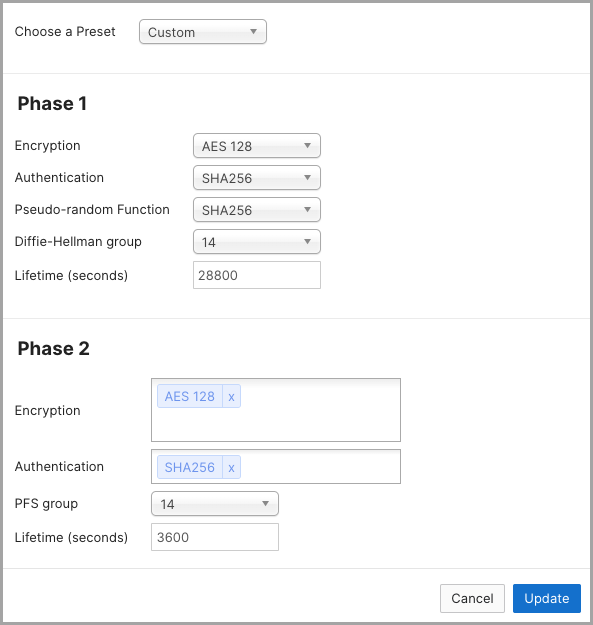Click the SHA256 tag in Phase 2

coord(190,467)
